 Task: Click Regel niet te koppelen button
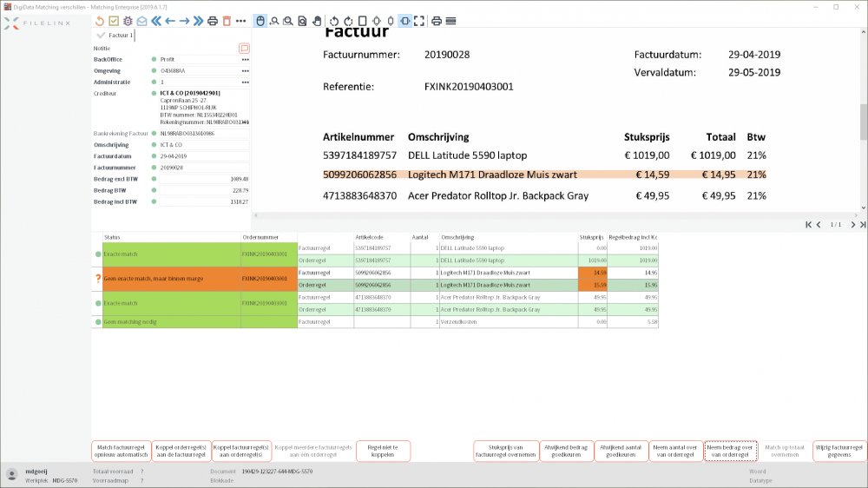(383, 451)
